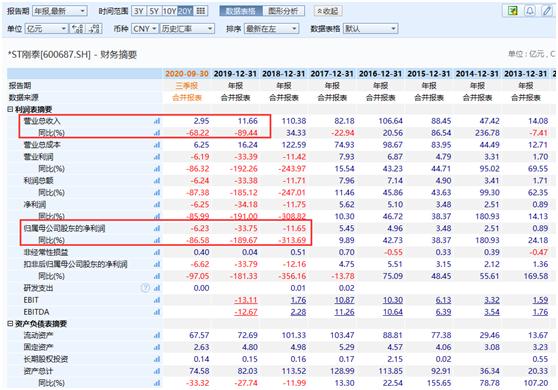Select the 营业总收入 row label

(42, 121)
